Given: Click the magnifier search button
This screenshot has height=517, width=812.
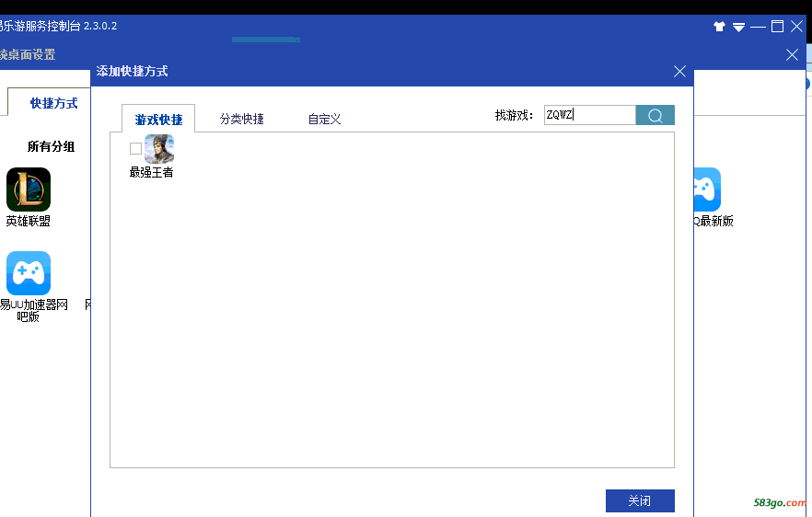Looking at the screenshot, I should click(x=655, y=115).
